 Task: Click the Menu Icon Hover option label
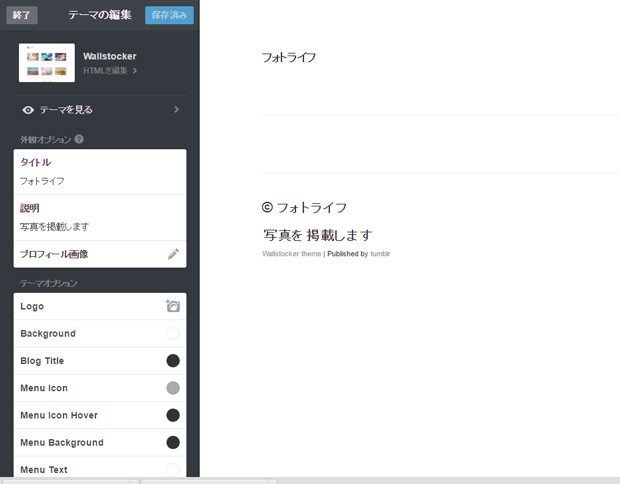(x=59, y=415)
